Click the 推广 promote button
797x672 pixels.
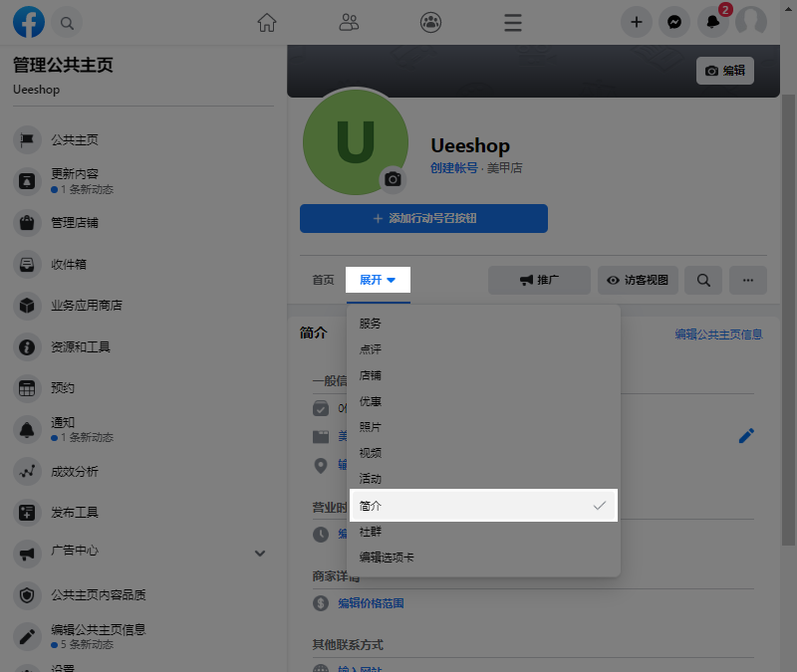click(x=539, y=280)
